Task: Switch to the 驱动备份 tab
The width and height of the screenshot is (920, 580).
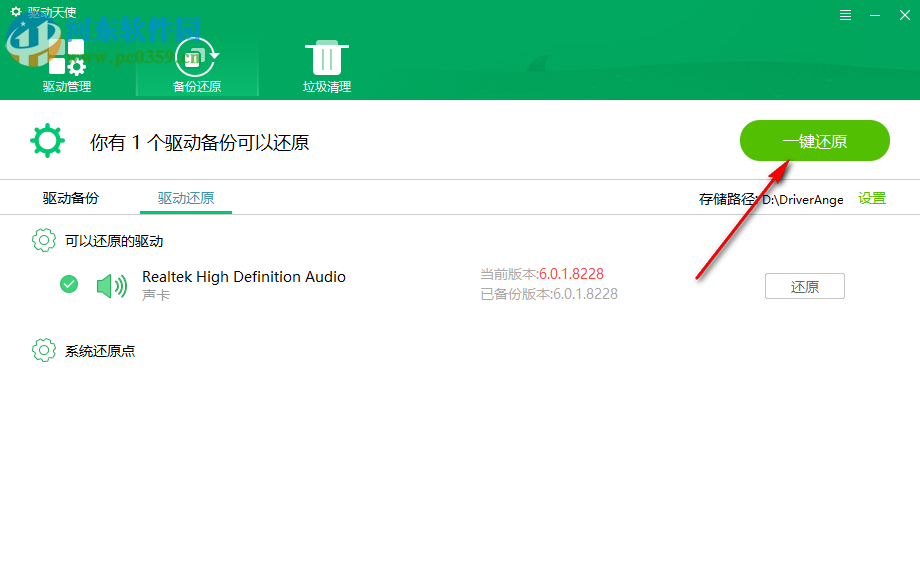Action: pyautogui.click(x=69, y=198)
